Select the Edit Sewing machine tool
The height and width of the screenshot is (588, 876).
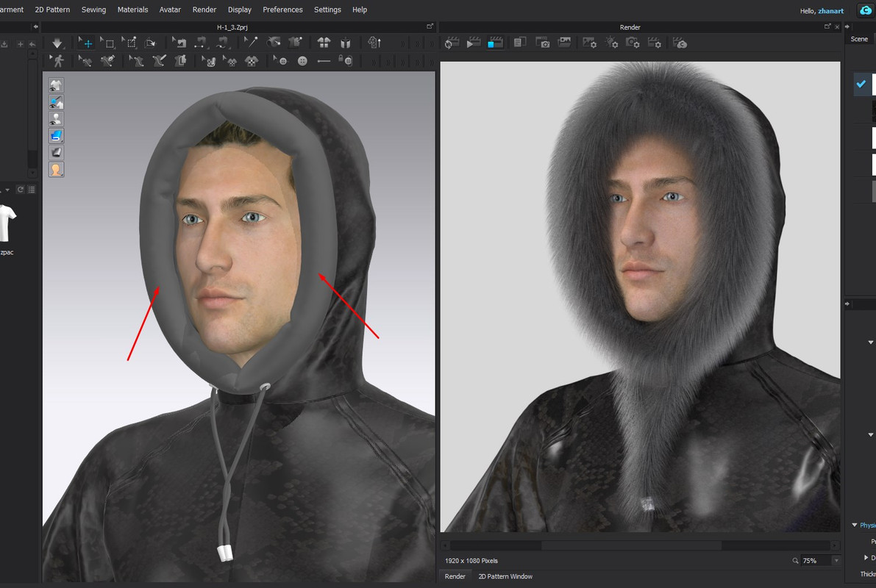(x=179, y=43)
